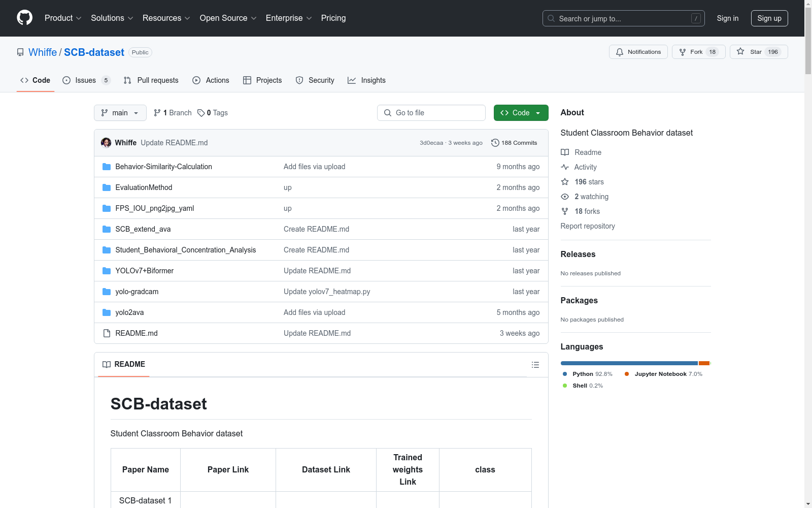Click the Sign up button
812x508 pixels.
769,18
